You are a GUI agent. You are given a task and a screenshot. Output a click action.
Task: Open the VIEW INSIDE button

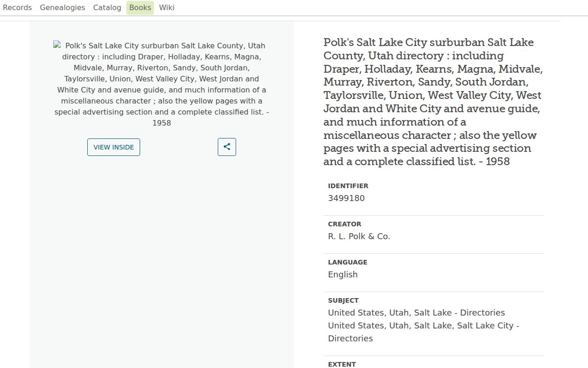(113, 147)
